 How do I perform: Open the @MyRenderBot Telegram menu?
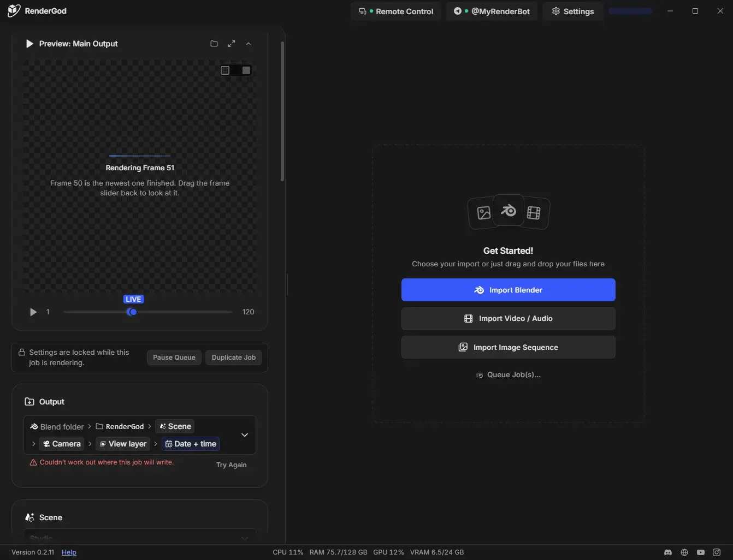tap(492, 11)
